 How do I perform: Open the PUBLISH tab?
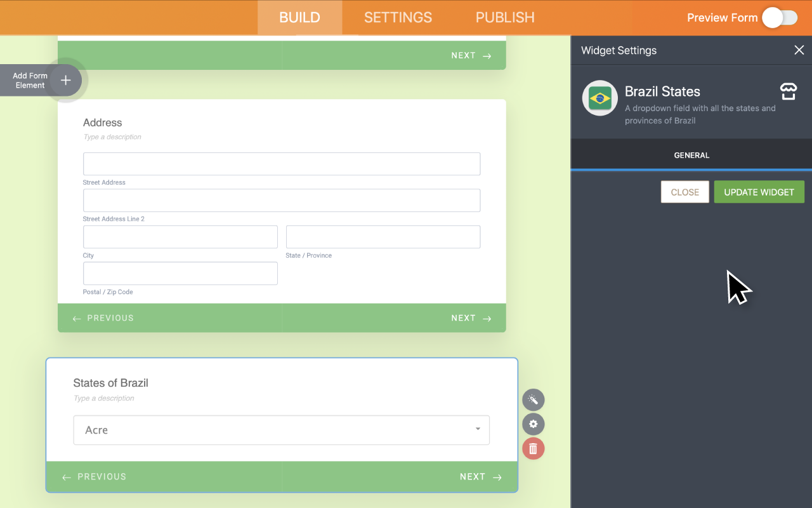point(504,17)
